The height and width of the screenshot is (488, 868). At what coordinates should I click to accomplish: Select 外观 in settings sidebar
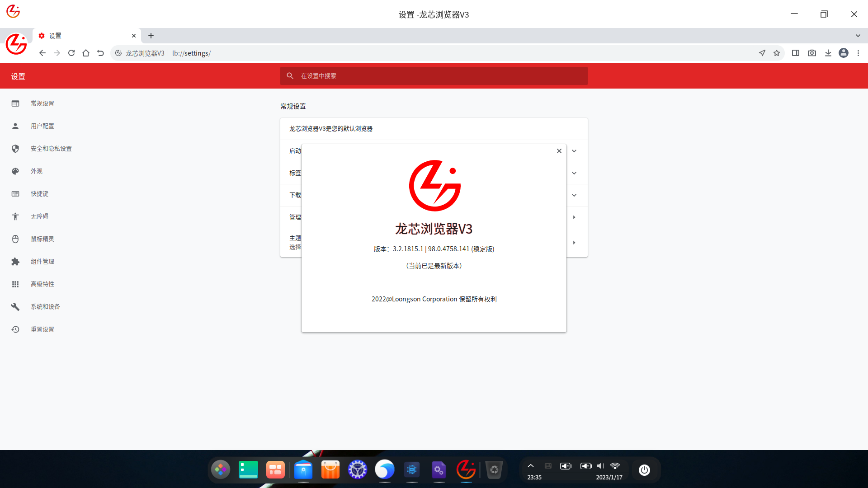37,171
